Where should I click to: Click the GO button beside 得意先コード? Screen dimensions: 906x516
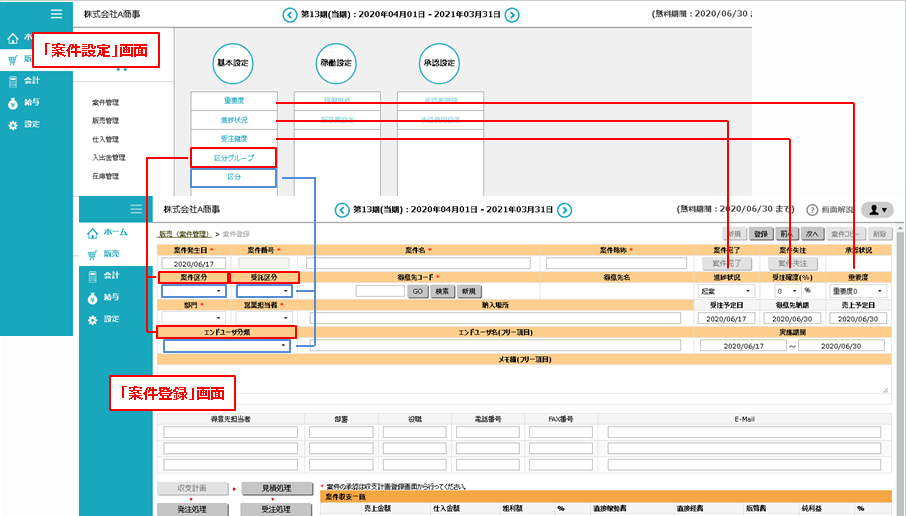point(418,291)
